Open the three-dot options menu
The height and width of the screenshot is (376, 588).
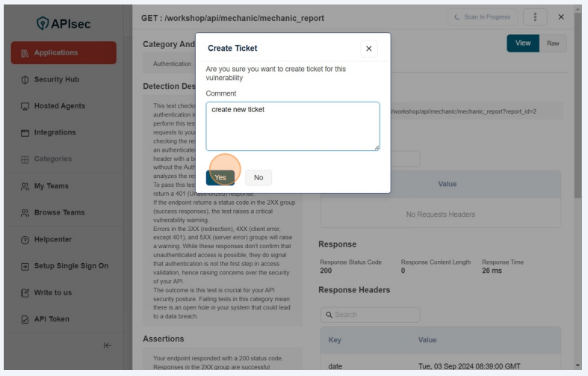[x=535, y=17]
